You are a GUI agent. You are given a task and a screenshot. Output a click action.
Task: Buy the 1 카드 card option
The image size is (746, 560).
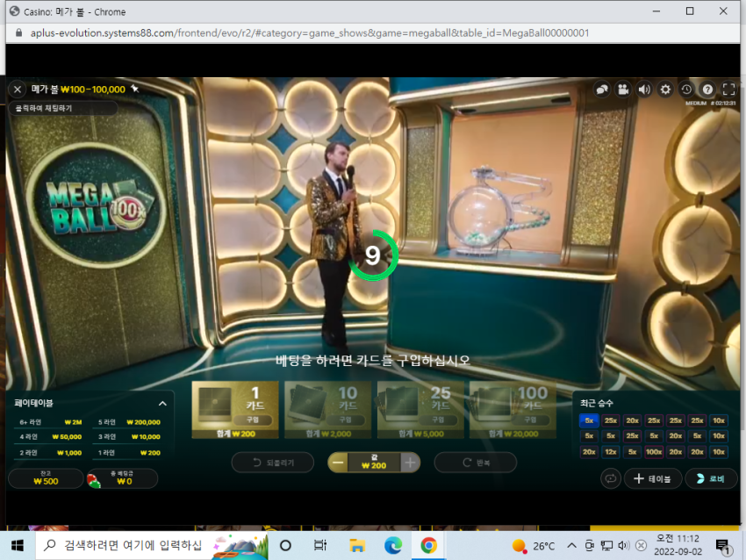point(235,410)
